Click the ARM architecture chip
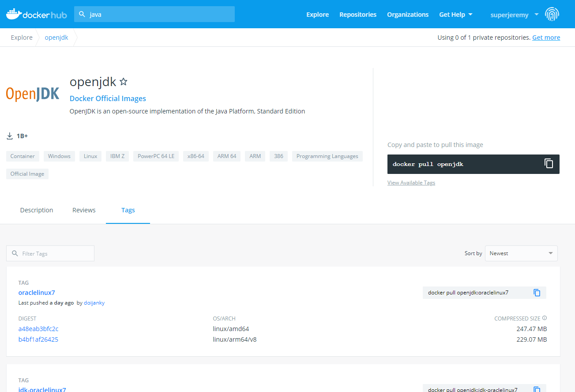The height and width of the screenshot is (392, 575). point(255,156)
